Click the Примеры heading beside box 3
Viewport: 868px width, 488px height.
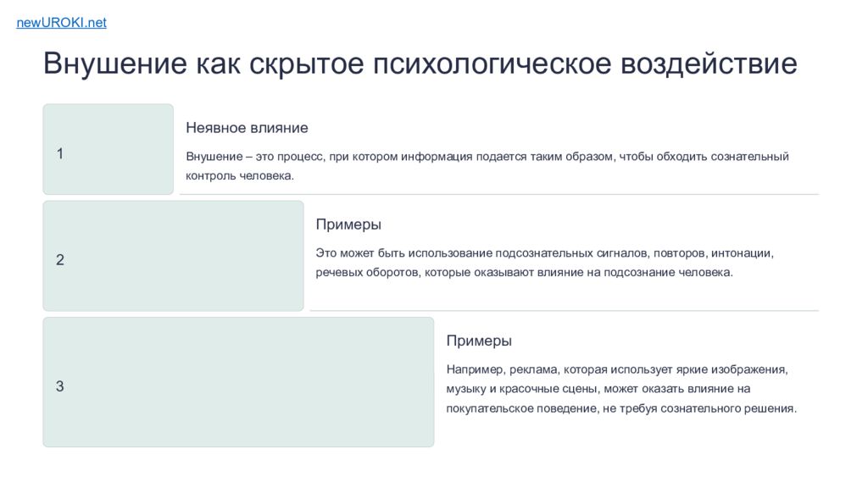(x=479, y=341)
